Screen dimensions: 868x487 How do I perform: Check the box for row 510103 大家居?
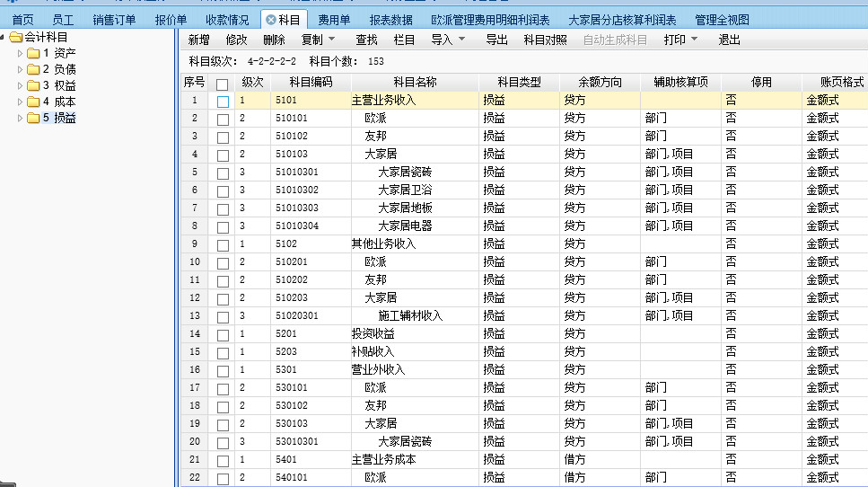click(x=223, y=155)
